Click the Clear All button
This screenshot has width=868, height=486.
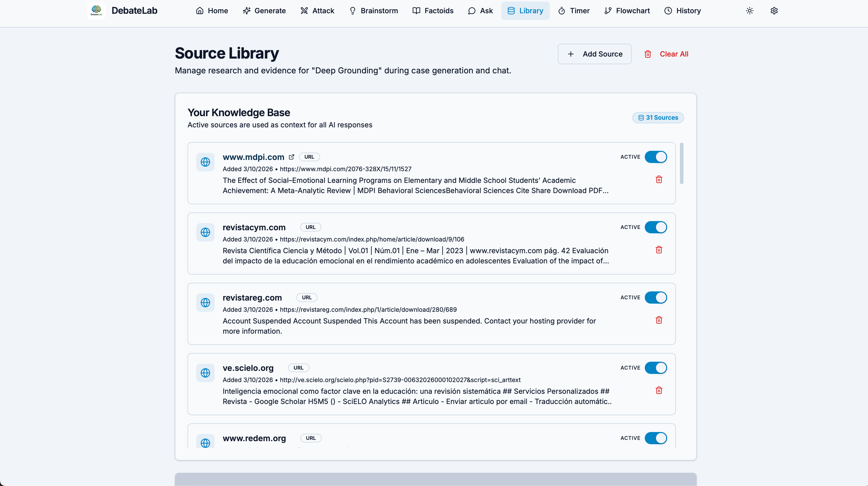666,54
